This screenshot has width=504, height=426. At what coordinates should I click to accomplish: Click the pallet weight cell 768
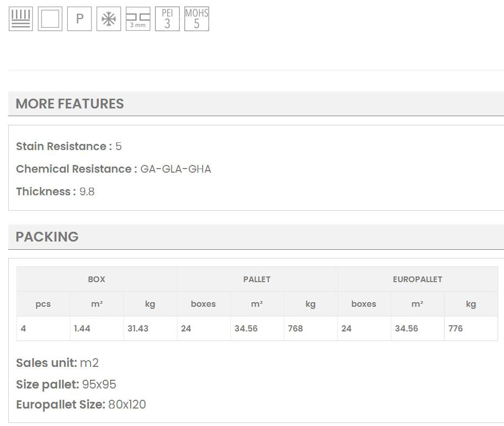point(296,328)
